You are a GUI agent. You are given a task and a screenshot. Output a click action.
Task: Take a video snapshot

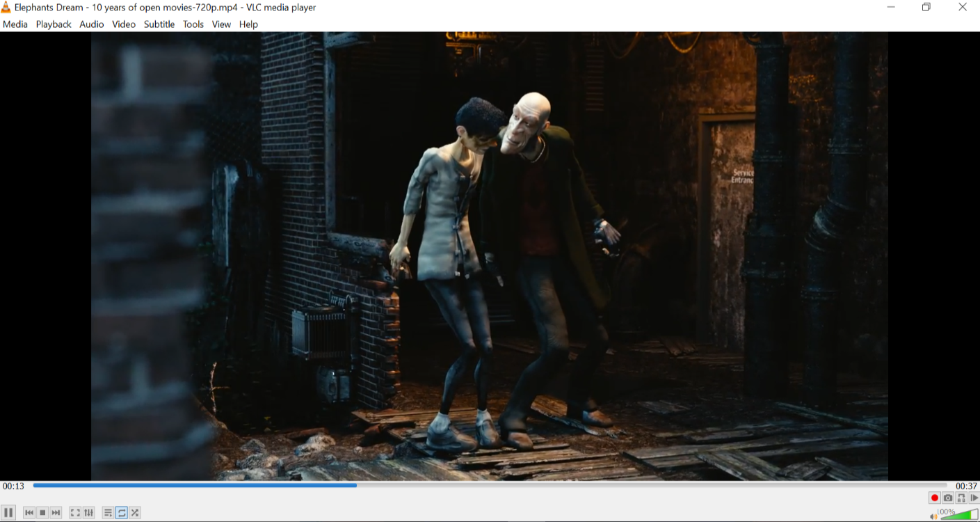tap(947, 498)
